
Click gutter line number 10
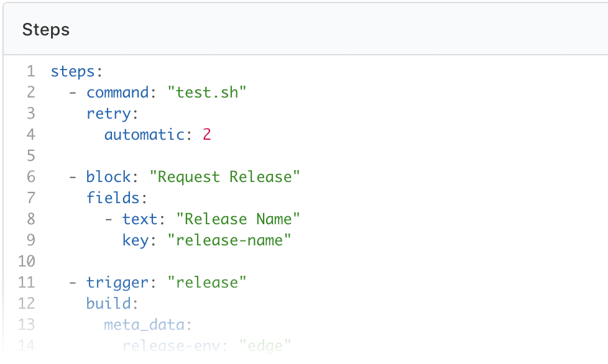click(x=26, y=261)
